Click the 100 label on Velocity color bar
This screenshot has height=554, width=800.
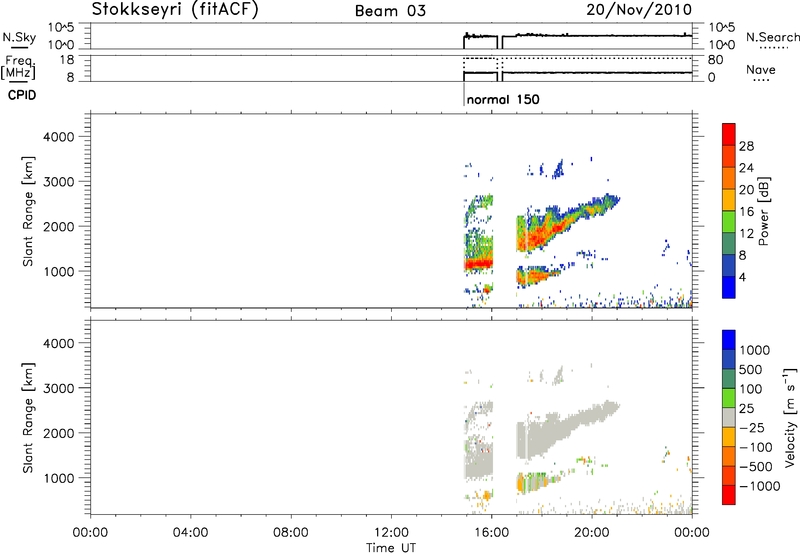751,389
